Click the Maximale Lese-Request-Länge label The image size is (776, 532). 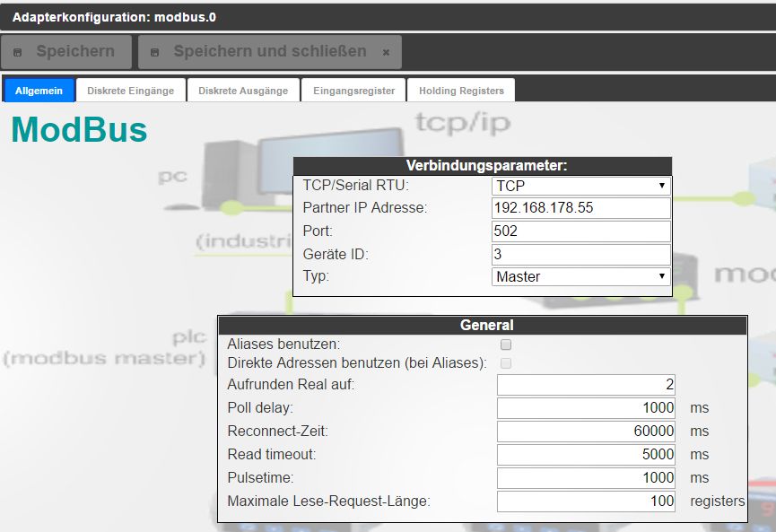pyautogui.click(x=328, y=501)
